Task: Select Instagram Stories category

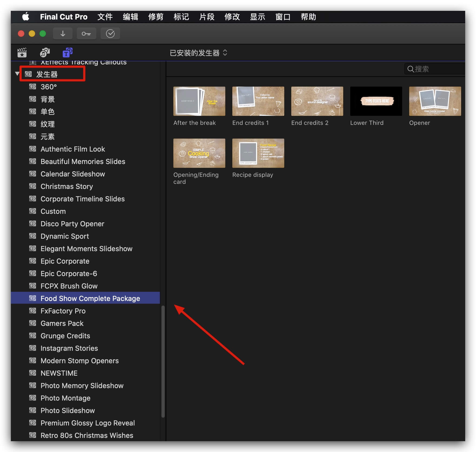Action: [85, 348]
